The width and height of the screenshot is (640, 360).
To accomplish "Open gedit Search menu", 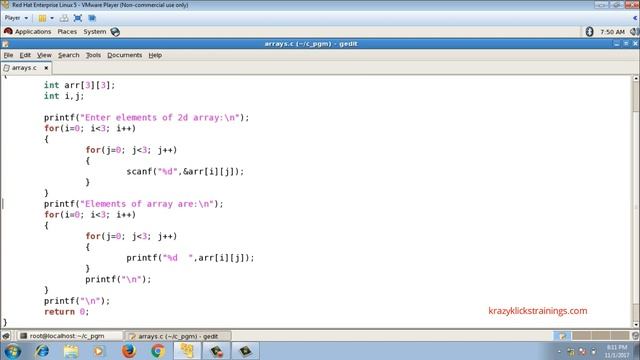I will [69, 55].
